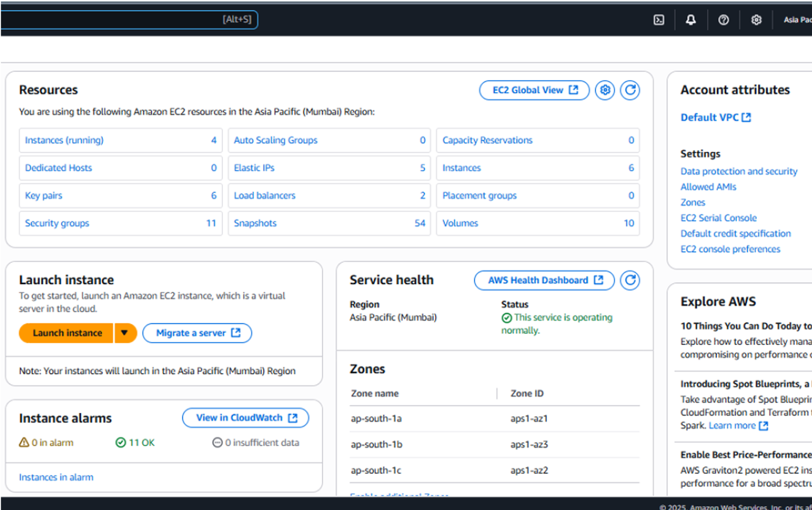
Task: Open the help question mark icon
Action: click(x=723, y=20)
